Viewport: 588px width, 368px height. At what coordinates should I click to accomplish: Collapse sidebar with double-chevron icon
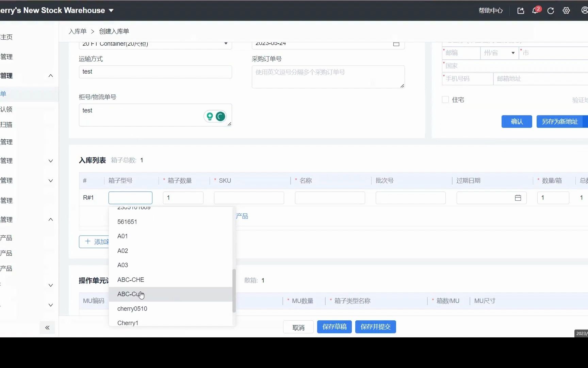tap(47, 327)
